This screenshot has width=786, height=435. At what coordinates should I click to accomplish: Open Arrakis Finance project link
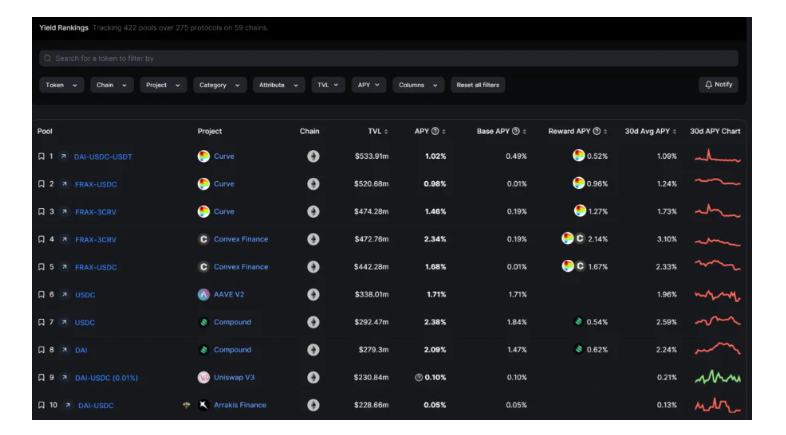(240, 404)
